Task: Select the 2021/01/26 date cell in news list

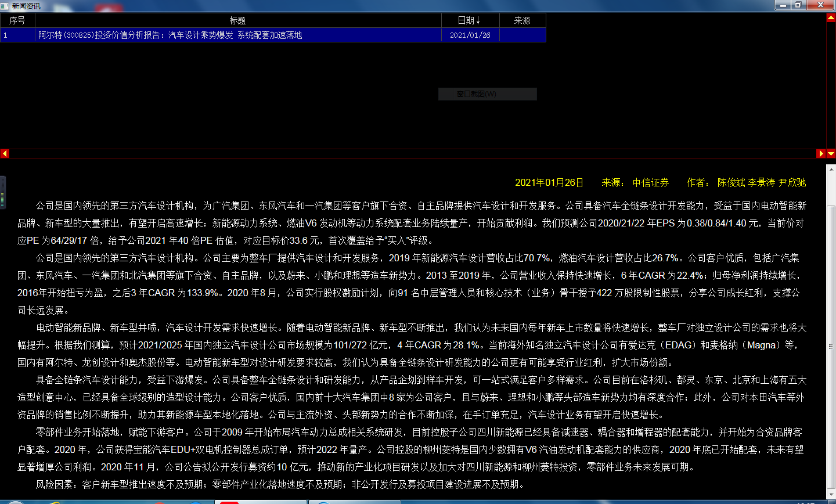Action: pyautogui.click(x=470, y=35)
